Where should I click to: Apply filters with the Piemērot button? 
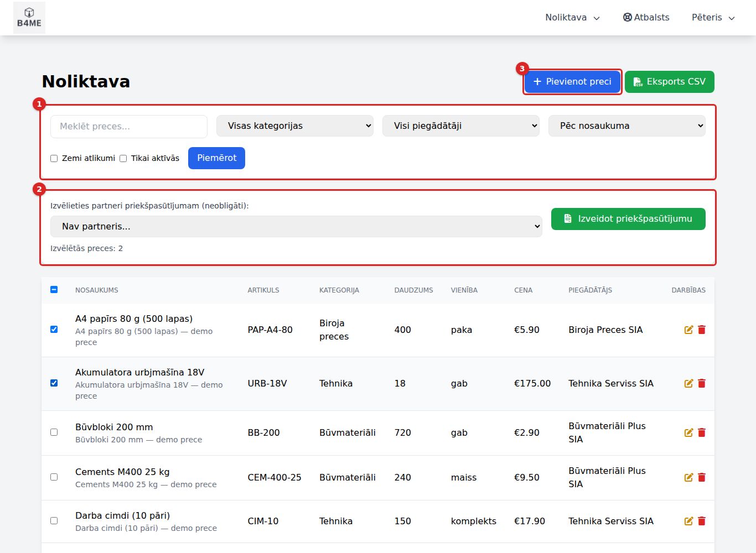tap(216, 158)
